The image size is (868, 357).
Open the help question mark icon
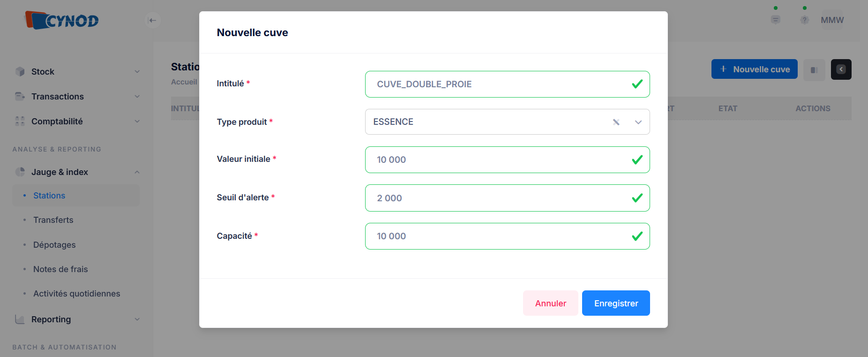[805, 20]
